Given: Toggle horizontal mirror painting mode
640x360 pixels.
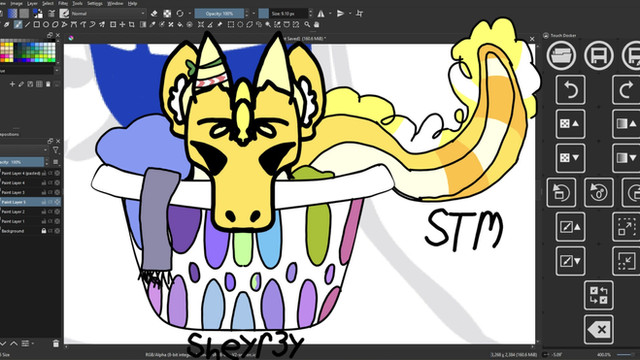Looking at the screenshot, I should (321, 13).
